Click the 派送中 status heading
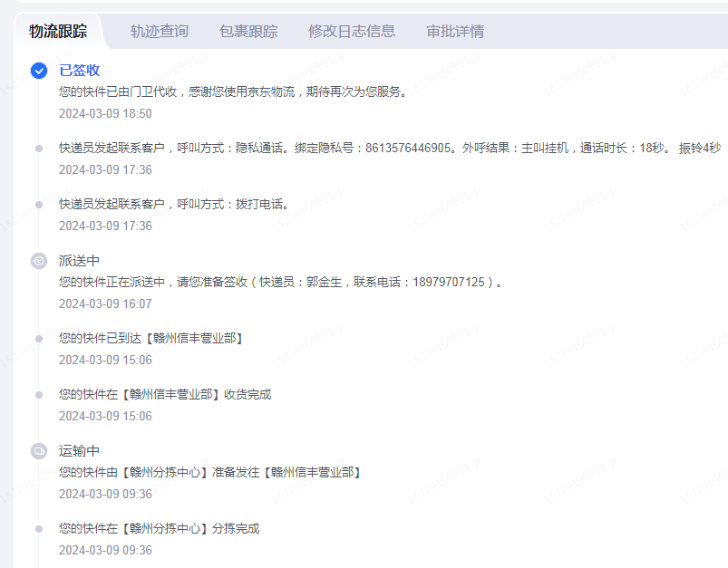 click(x=80, y=261)
